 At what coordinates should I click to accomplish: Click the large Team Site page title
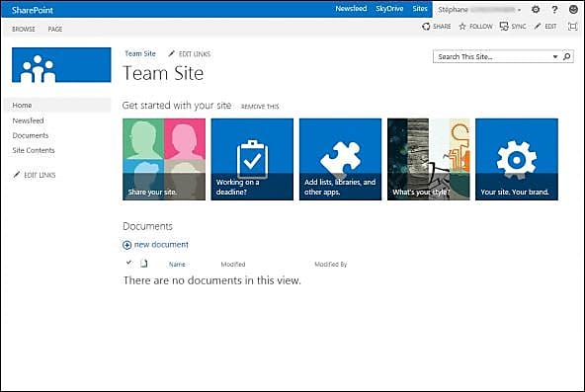(163, 73)
